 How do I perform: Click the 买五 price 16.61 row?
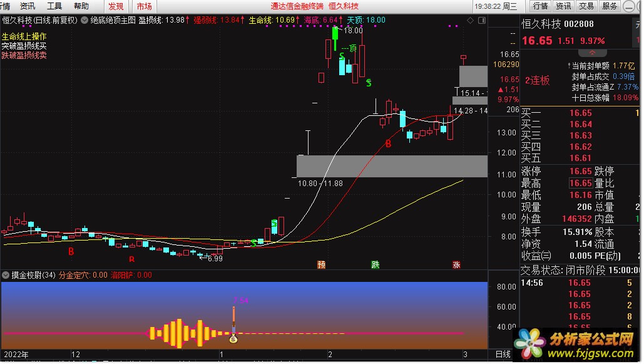(x=580, y=158)
